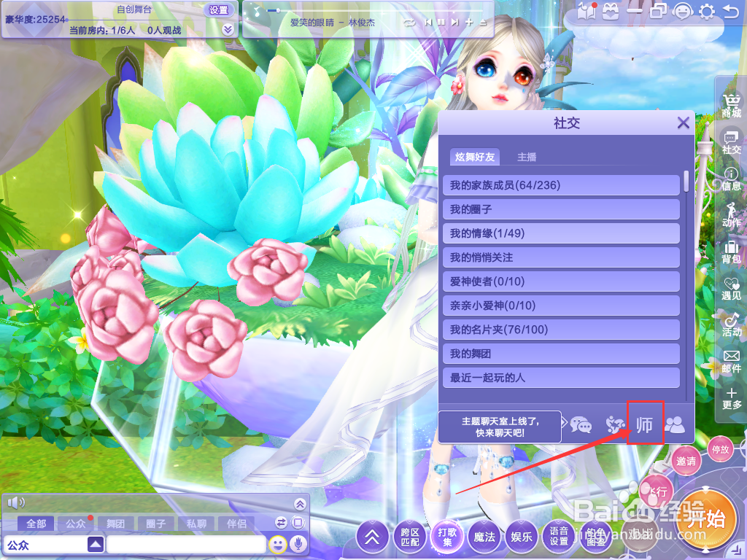Select the 圈子 chat tab
This screenshot has height=560, width=747.
click(x=156, y=524)
